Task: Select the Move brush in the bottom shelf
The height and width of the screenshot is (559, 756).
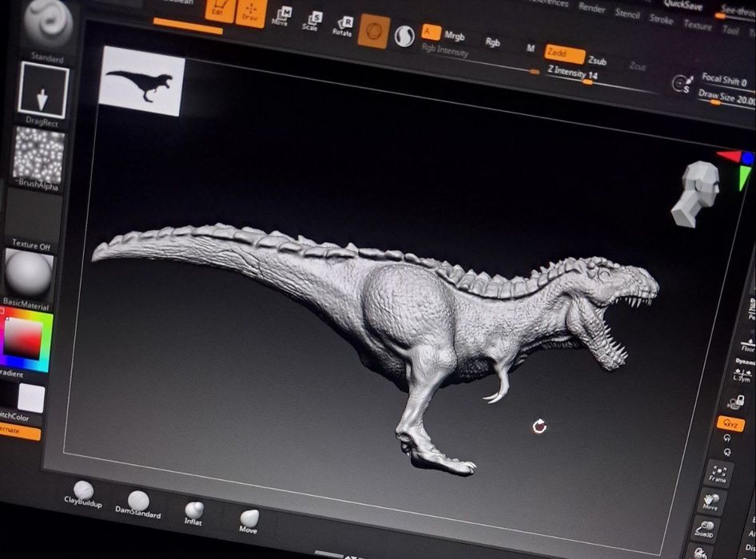Action: tap(249, 522)
